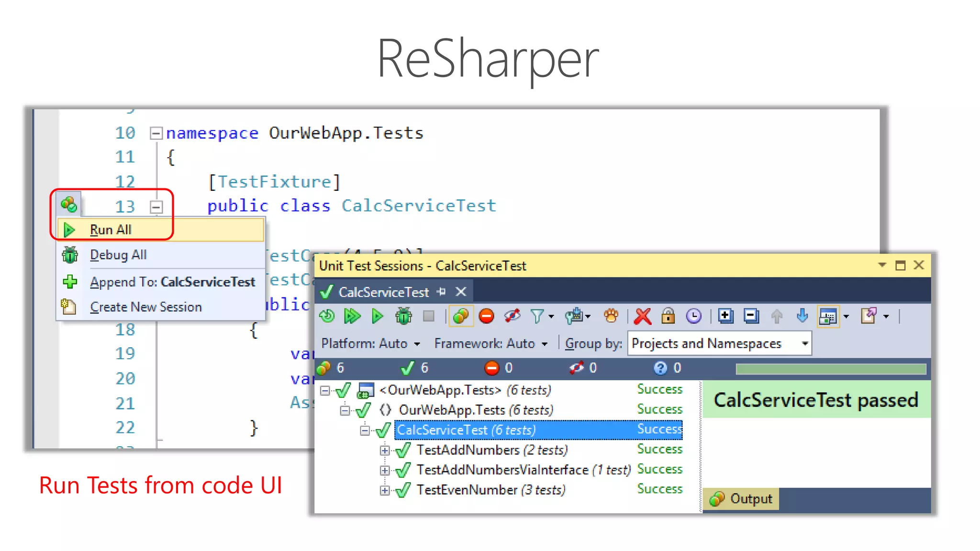
Task: Open Unit Test Sessions window options arrow
Action: [881, 265]
